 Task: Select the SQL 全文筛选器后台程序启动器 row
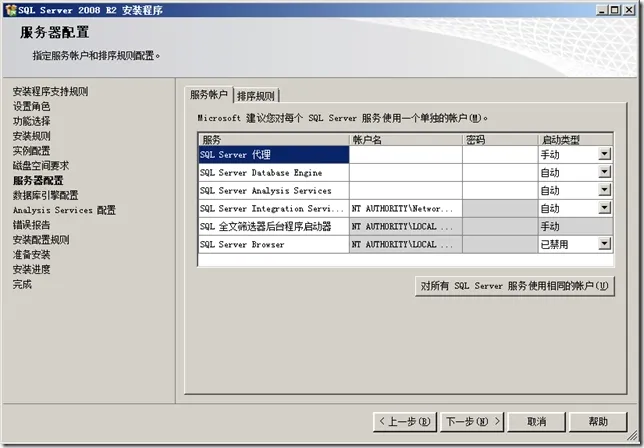[274, 226]
